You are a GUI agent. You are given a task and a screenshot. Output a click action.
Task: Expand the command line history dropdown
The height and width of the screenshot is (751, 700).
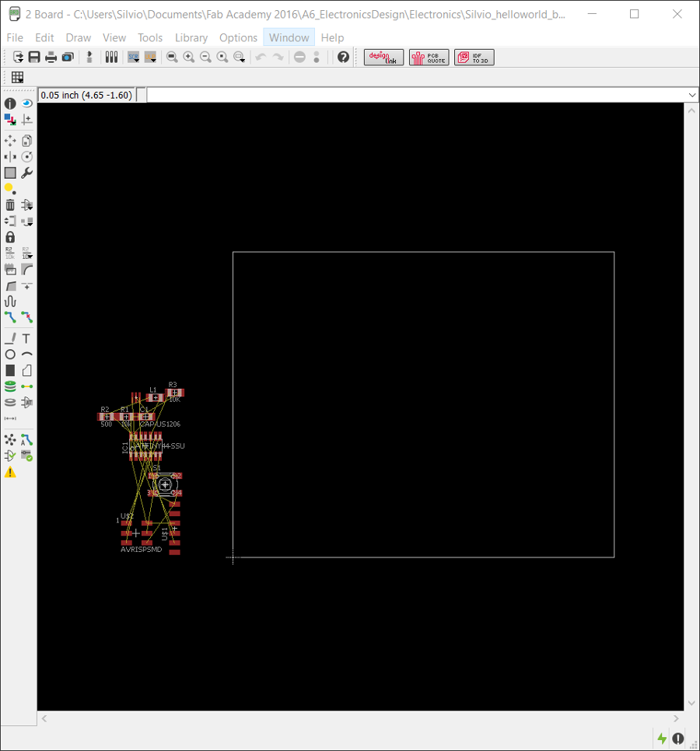pyautogui.click(x=692, y=95)
